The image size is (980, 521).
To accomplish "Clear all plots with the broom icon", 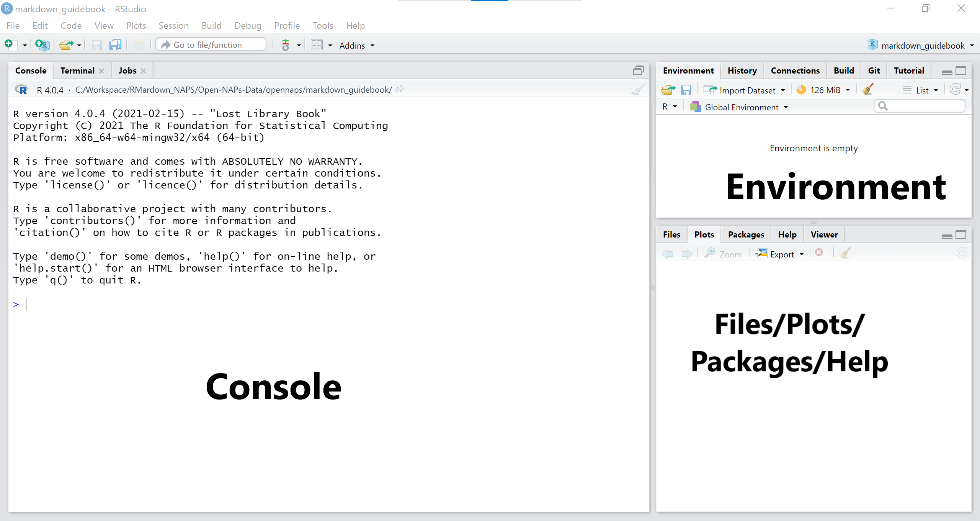I will 845,253.
